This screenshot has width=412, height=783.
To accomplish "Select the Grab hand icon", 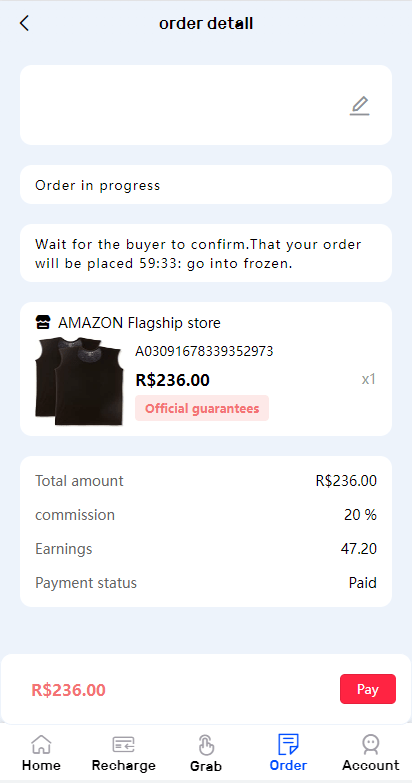I will click(x=206, y=745).
